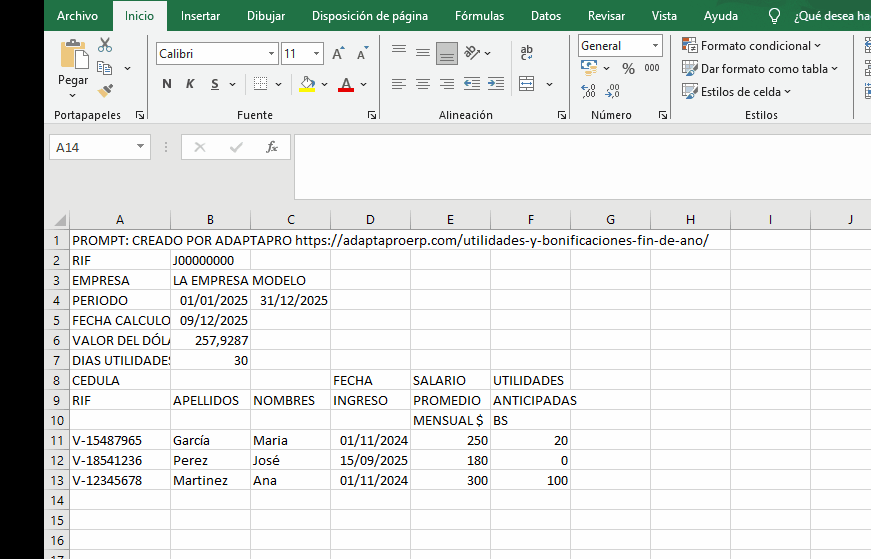This screenshot has width=871, height=559.
Task: Apply percent style to the cell
Action: 628,68
